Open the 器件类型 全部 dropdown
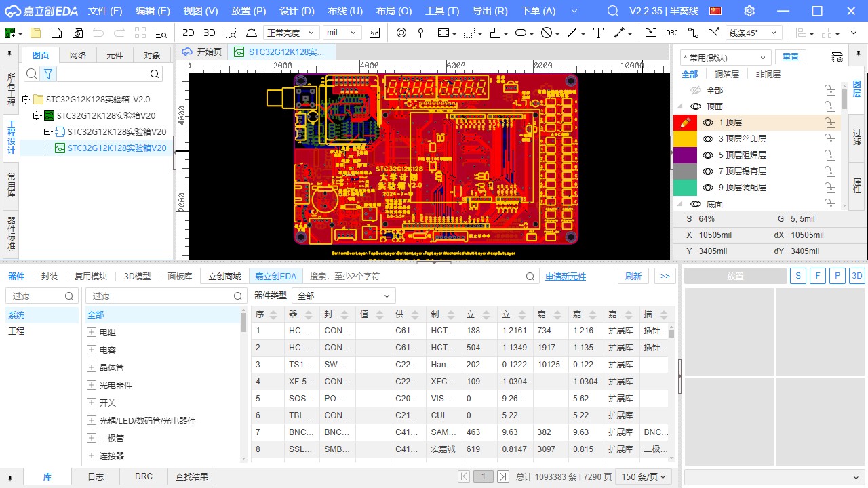Viewport: 868px width, 488px height. click(x=344, y=296)
